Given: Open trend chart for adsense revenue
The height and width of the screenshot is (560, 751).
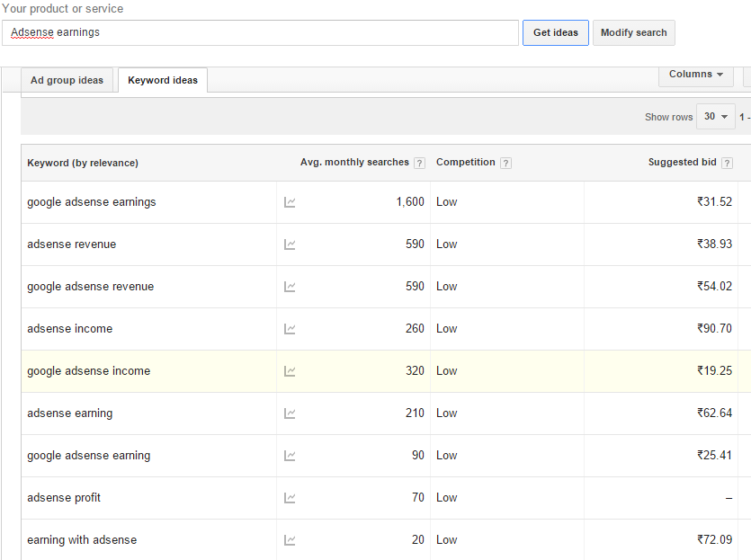Looking at the screenshot, I should pos(290,244).
